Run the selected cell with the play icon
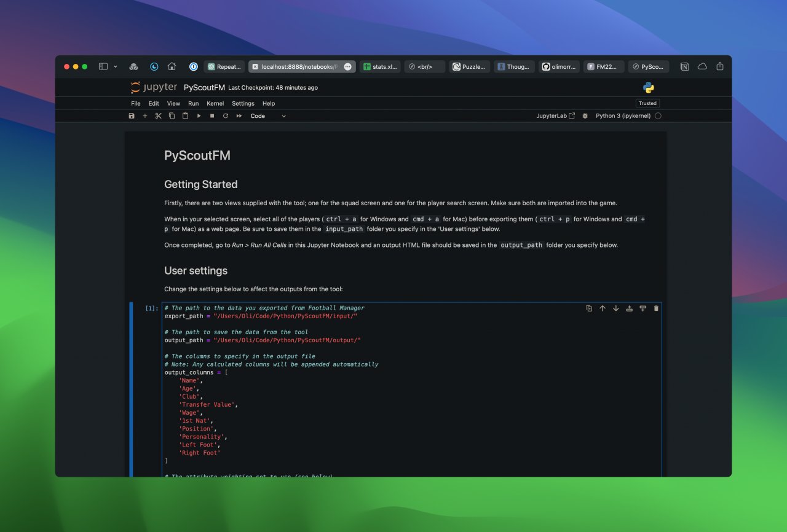 click(199, 116)
